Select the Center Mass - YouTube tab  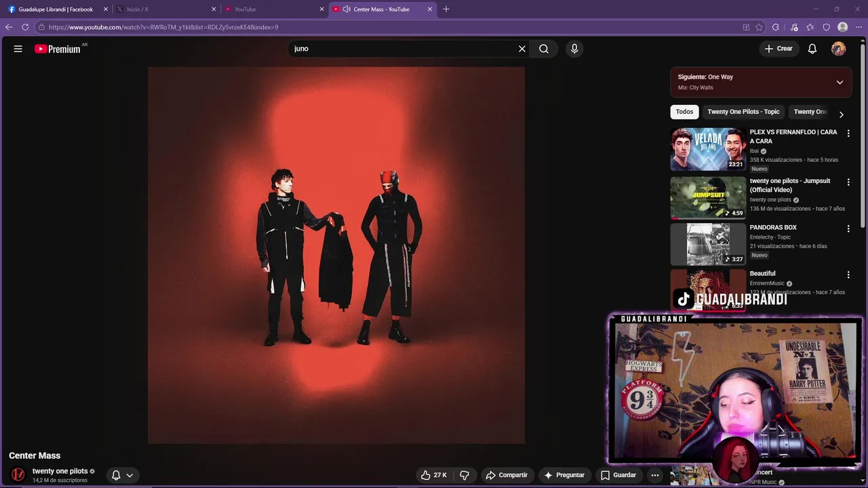click(382, 9)
